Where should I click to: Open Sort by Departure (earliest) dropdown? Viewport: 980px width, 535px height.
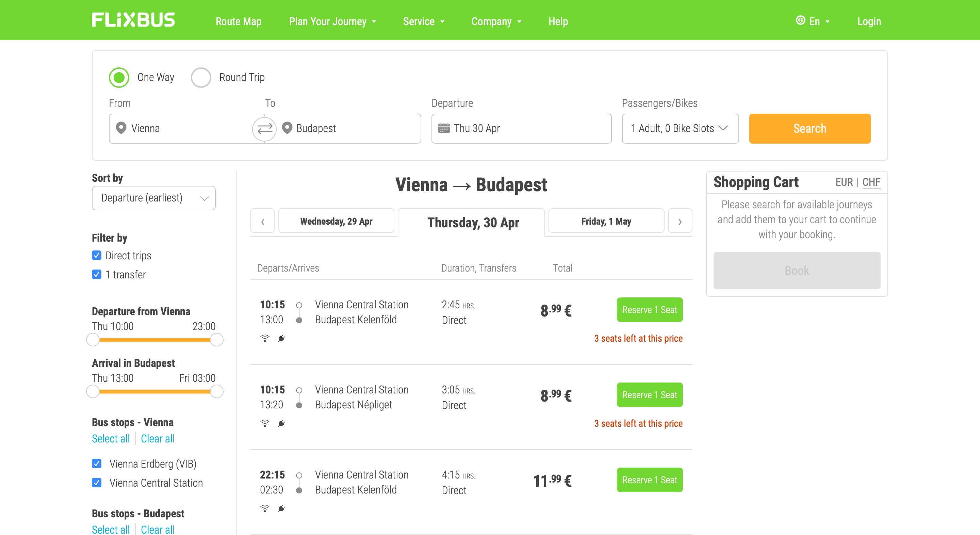point(154,198)
